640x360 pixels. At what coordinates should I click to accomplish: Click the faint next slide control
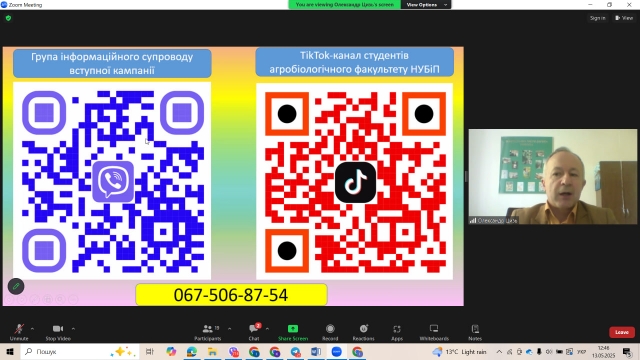point(22,300)
